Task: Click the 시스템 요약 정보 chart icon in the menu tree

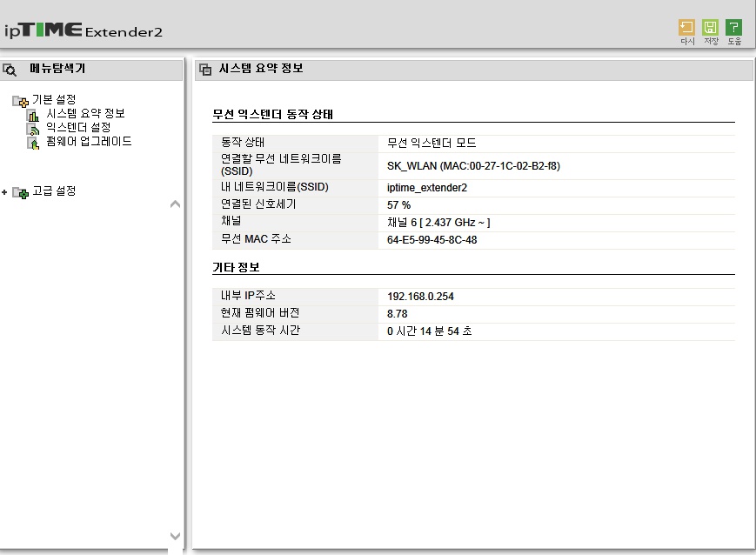Action: pos(33,115)
